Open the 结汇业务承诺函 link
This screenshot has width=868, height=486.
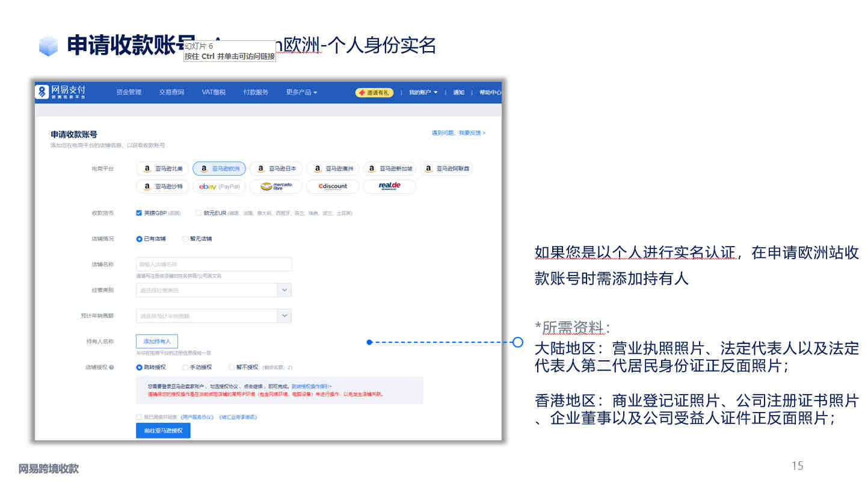click(x=238, y=417)
